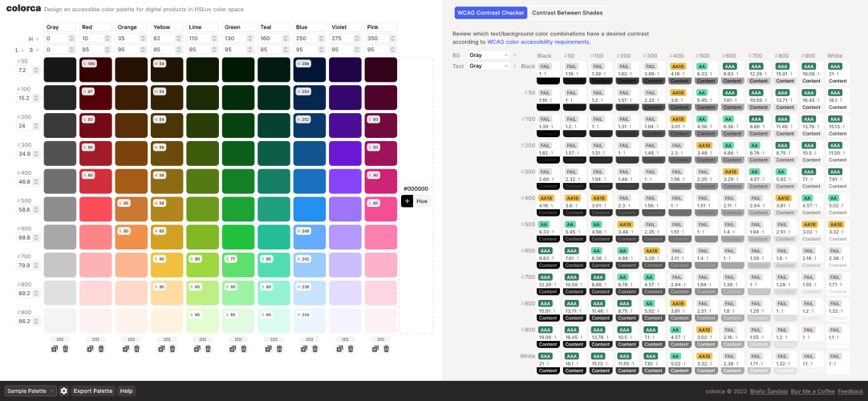Click the trash icon under Blue column
868x401 pixels.
[315, 349]
